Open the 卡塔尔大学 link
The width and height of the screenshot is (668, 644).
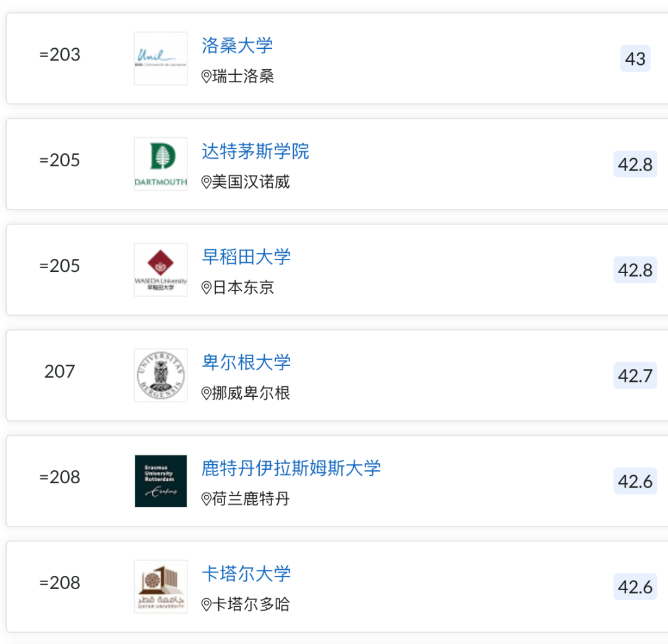click(246, 574)
